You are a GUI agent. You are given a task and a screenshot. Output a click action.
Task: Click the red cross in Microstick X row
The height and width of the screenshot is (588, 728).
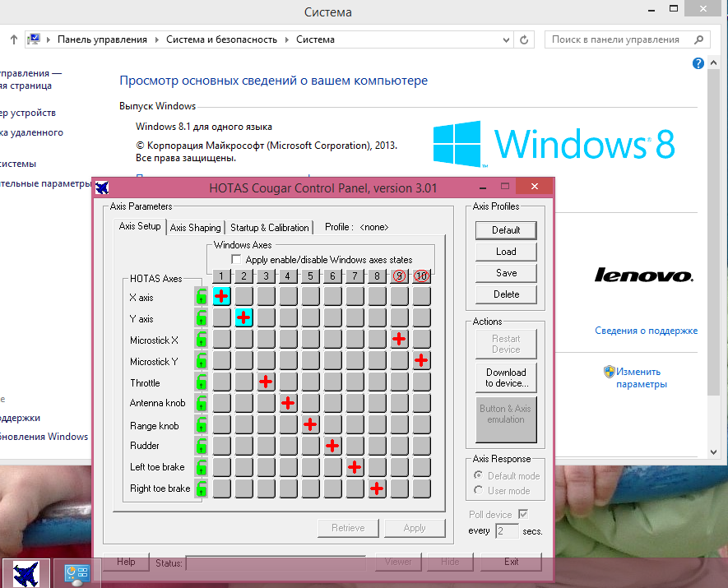[x=399, y=340]
